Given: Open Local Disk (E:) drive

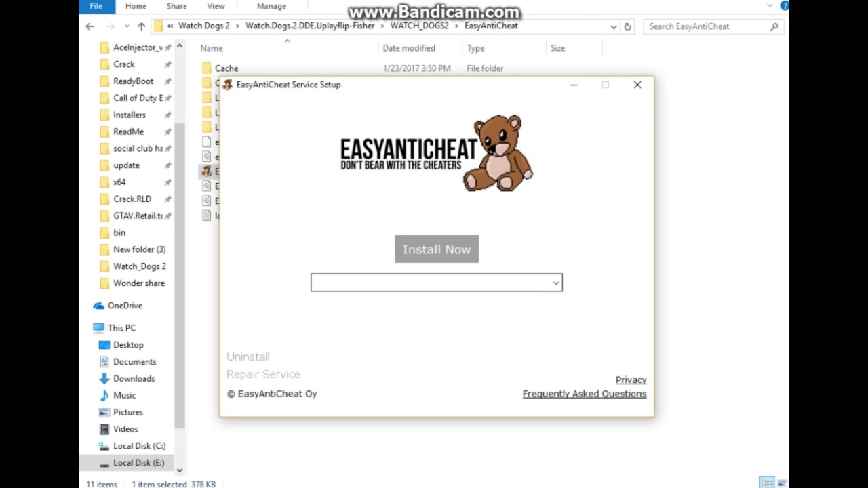Looking at the screenshot, I should [x=139, y=463].
